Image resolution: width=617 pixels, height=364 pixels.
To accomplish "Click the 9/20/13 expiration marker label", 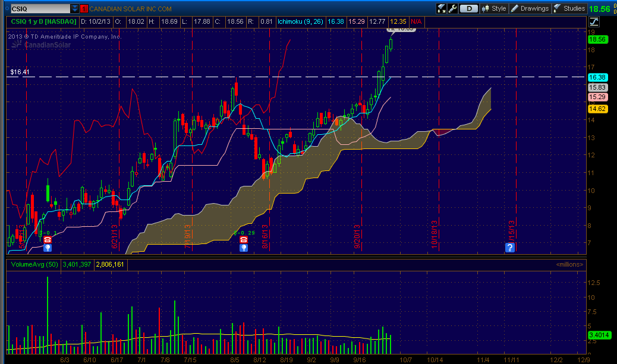I will (x=357, y=237).
